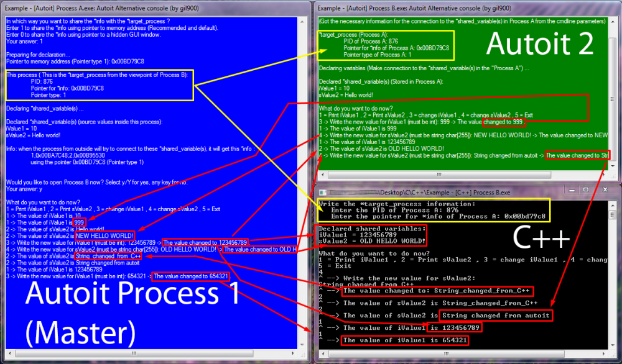The height and width of the screenshot is (364, 622).
Task: Click the C++ Process B.exe title text
Action: point(445,193)
